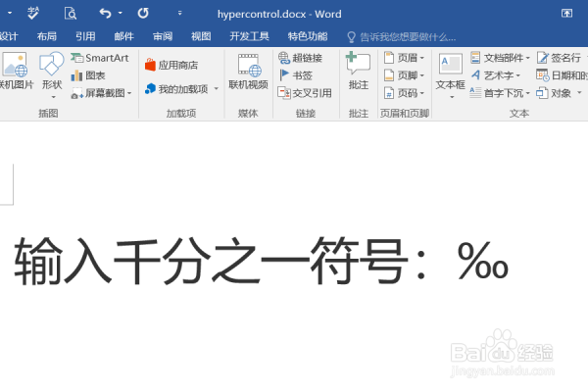Open the 页码 page number dropdown
The image size is (588, 392).
(404, 93)
